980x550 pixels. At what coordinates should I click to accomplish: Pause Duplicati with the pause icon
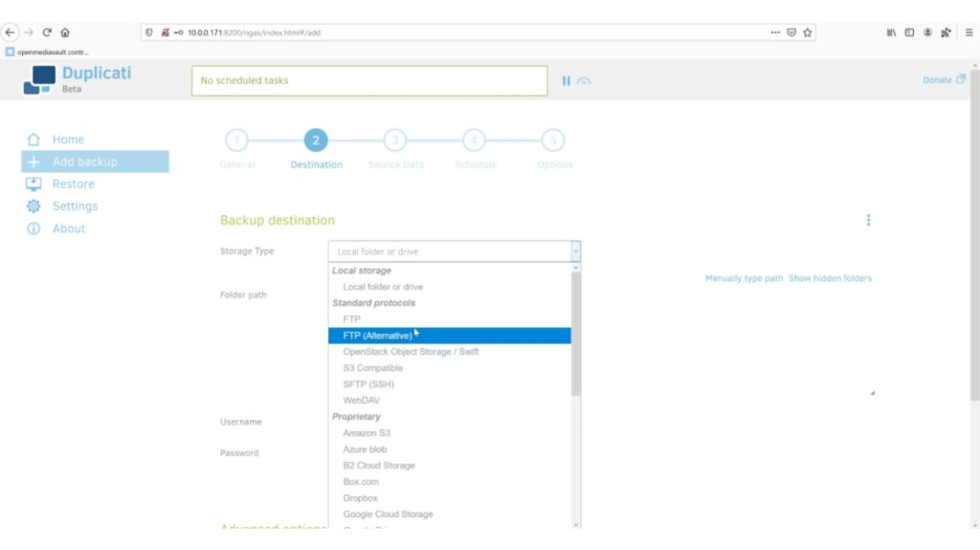click(x=566, y=80)
